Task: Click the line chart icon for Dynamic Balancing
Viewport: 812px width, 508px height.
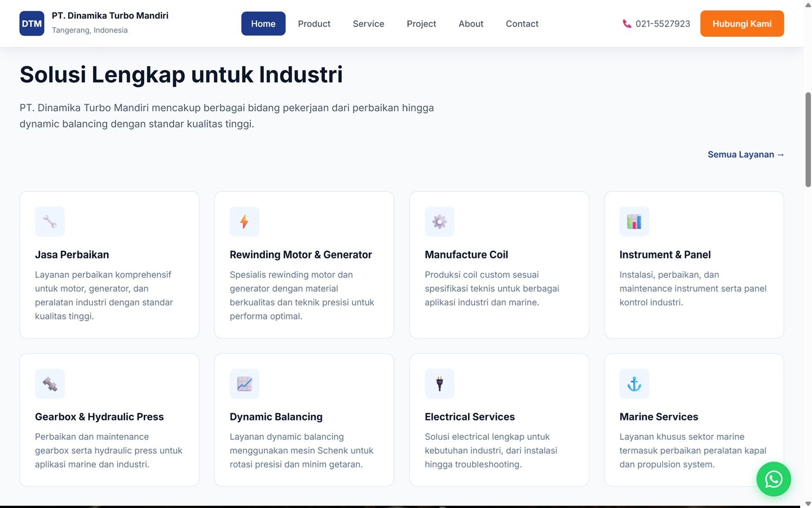Action: 244,384
